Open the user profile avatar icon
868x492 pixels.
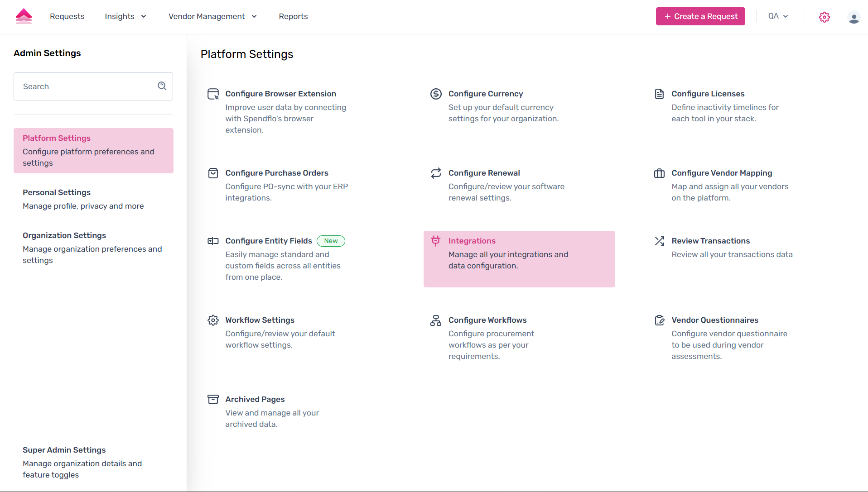[854, 17]
